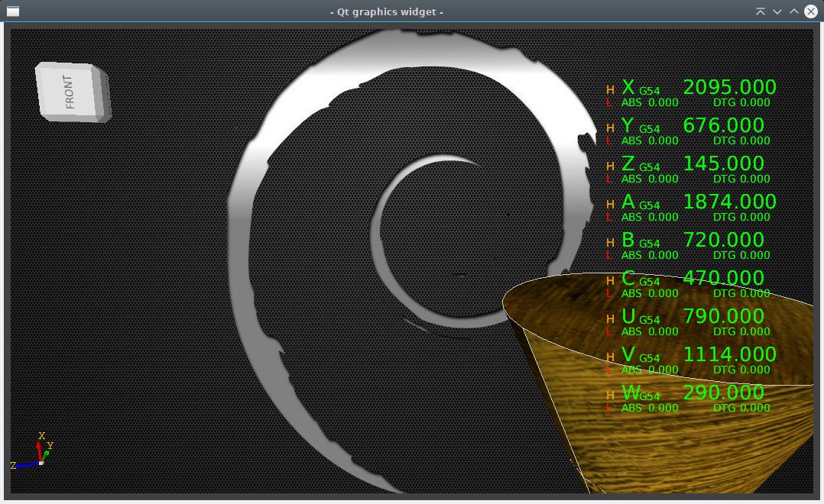
Task: Close the Qt graphics widget window
Action: (x=811, y=11)
